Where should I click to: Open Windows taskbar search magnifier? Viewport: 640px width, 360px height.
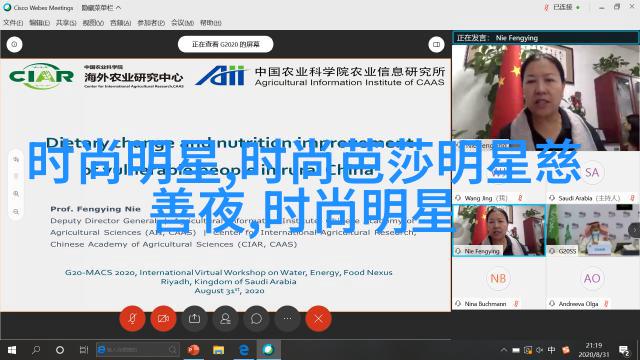click(36, 350)
